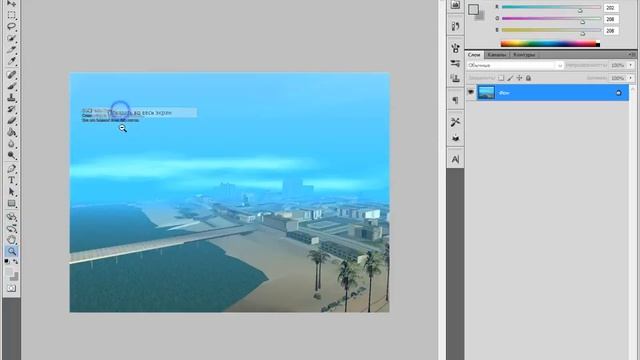Reset default foreground and background colors
This screenshot has width=640, height=360.
coord(7,261)
